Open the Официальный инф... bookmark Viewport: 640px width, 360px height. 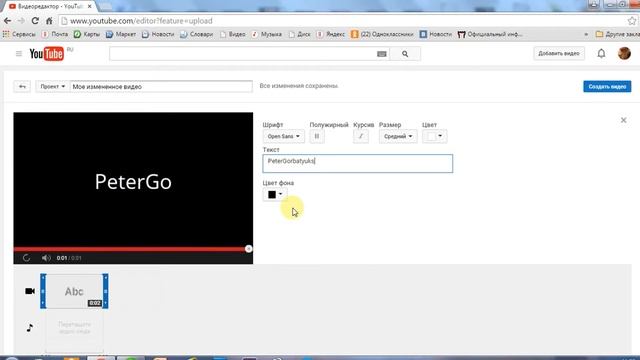(x=490, y=34)
